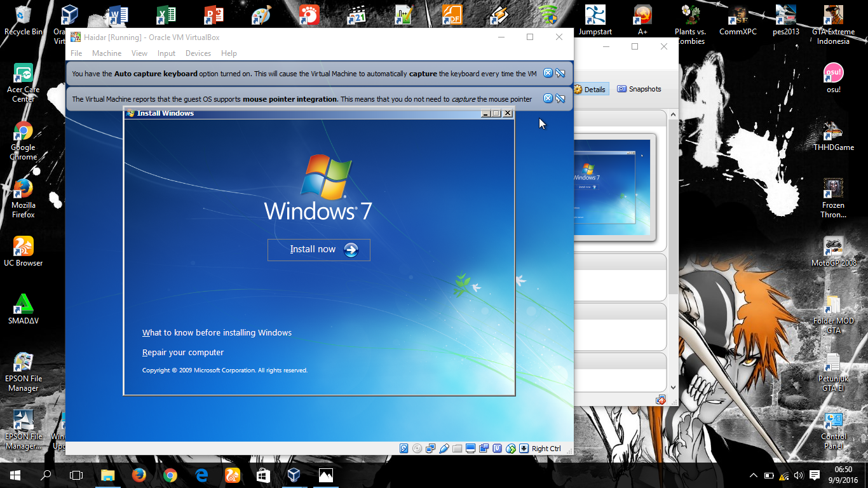Select the EPSON File Manager desktop icon
Image resolution: width=868 pixels, height=488 pixels.
(24, 372)
